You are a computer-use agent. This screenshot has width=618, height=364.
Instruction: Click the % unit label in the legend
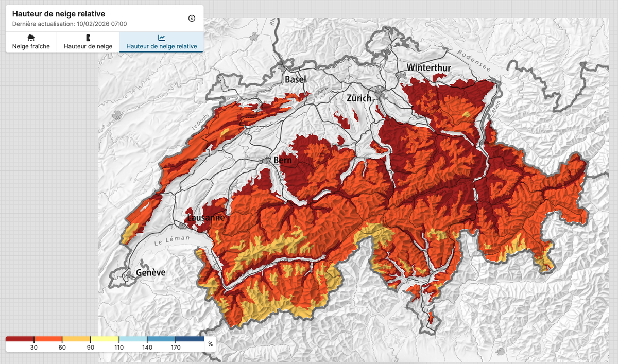pos(210,344)
